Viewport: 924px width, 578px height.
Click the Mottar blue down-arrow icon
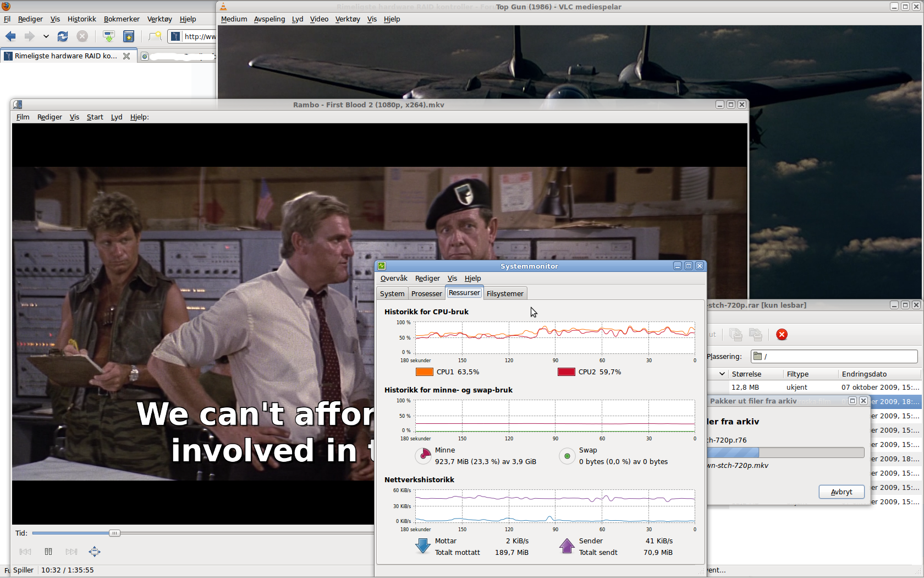click(x=423, y=546)
